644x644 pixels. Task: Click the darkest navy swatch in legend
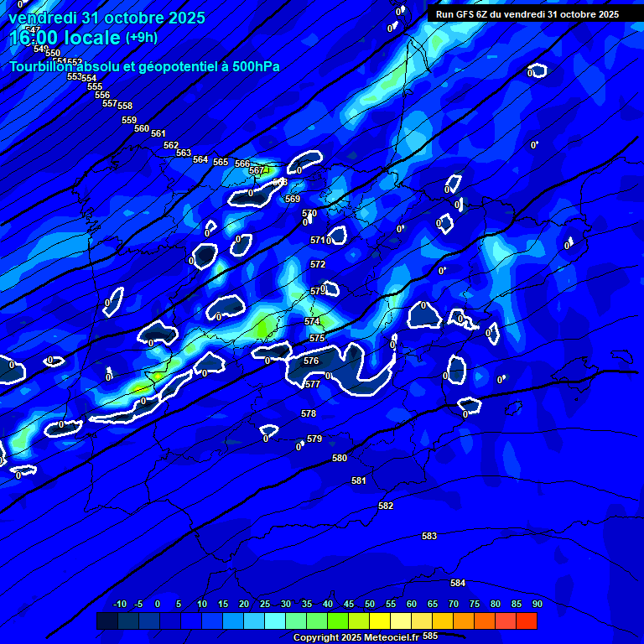click(x=107, y=621)
